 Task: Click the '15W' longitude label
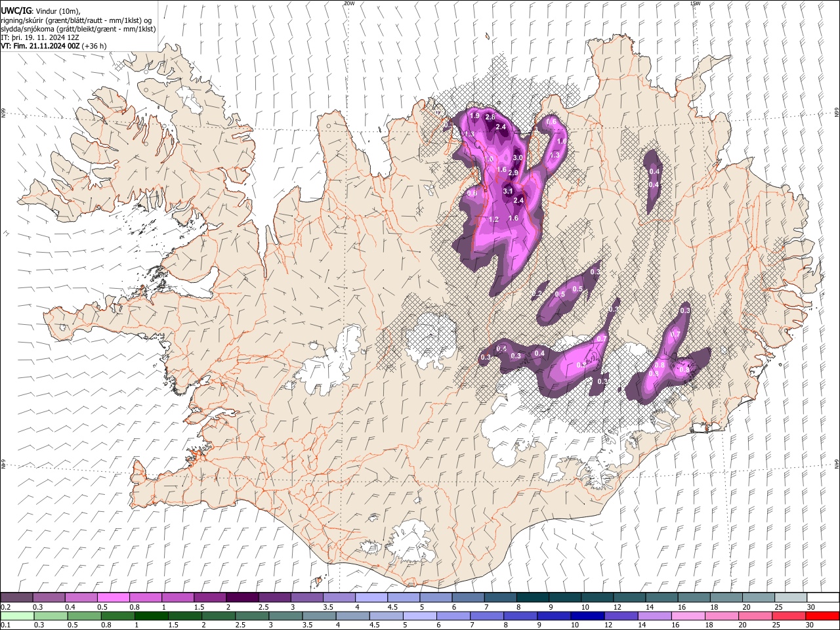point(696,3)
